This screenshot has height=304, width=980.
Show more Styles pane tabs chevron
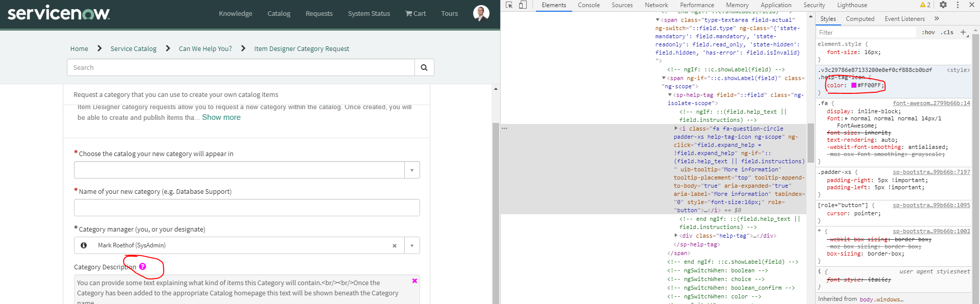tap(937, 19)
